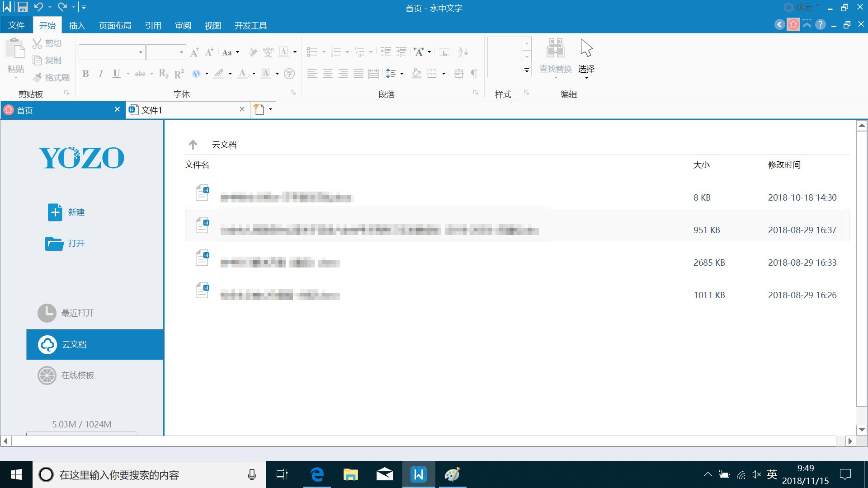
Task: Click the text highlight color swatch
Action: point(219,74)
